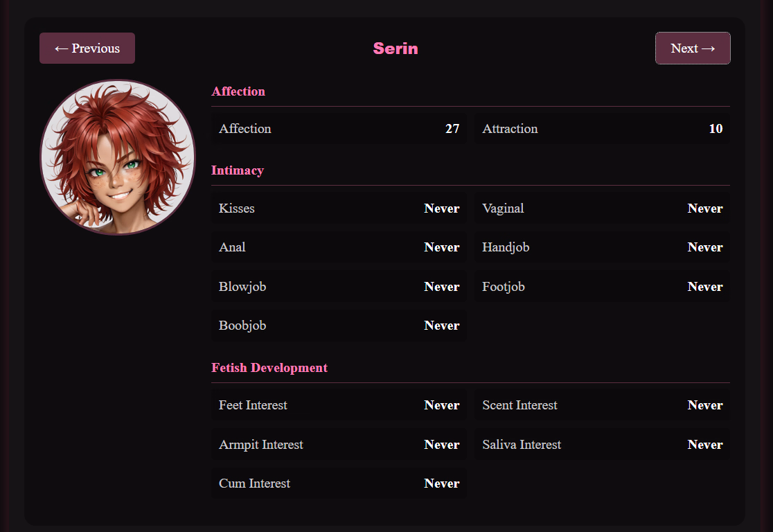Select the Armpit Interest row
The width and height of the screenshot is (773, 532).
(x=339, y=445)
